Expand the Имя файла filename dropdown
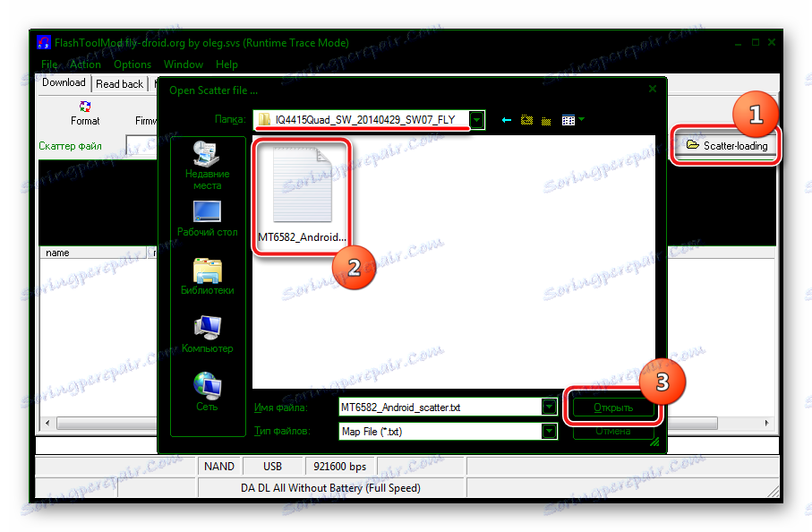Image resolution: width=812 pixels, height=532 pixels. [x=548, y=407]
